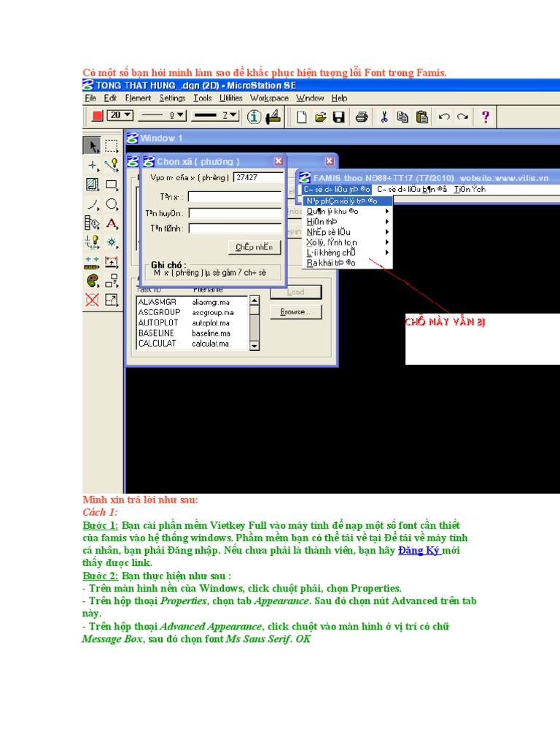560x747 pixels.
Task: Create a new file with toolbar icon
Action: (x=301, y=117)
